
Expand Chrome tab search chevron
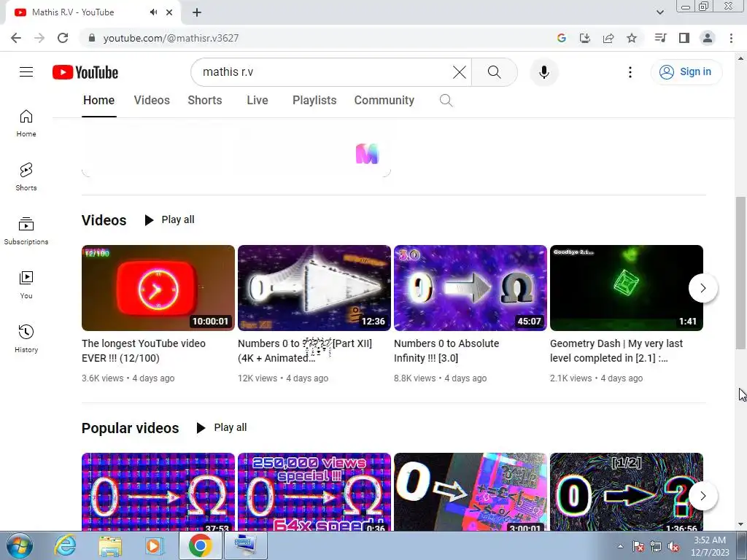click(659, 12)
